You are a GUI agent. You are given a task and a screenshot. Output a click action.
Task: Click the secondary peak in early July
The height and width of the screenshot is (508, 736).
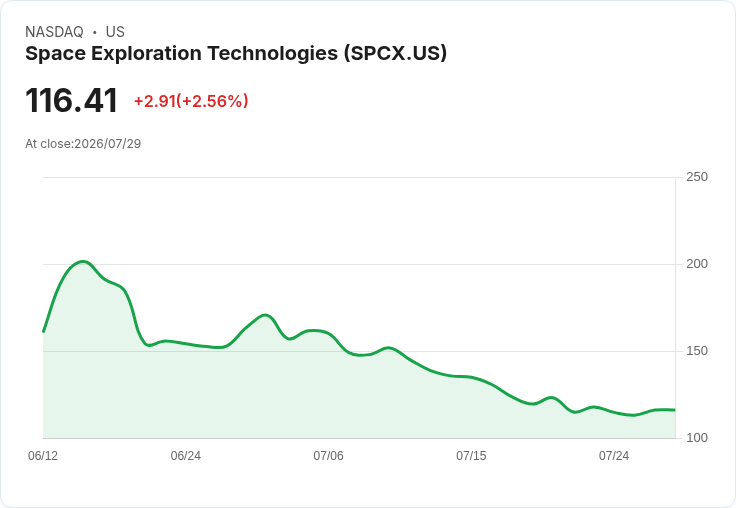tap(265, 315)
